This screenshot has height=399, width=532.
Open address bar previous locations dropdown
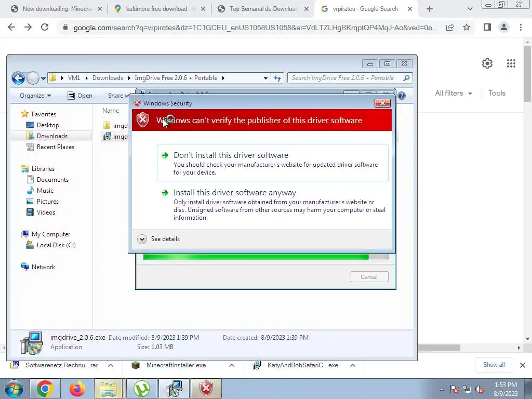265,78
